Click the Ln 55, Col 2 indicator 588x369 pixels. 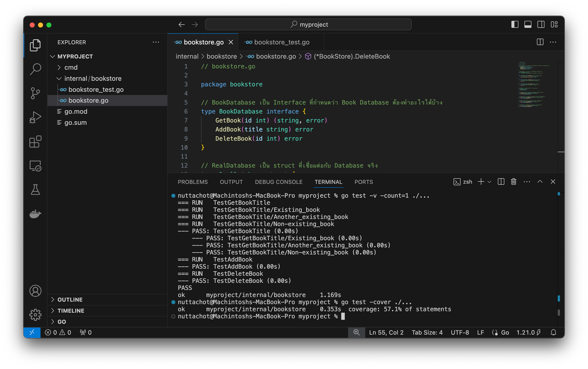click(386, 332)
